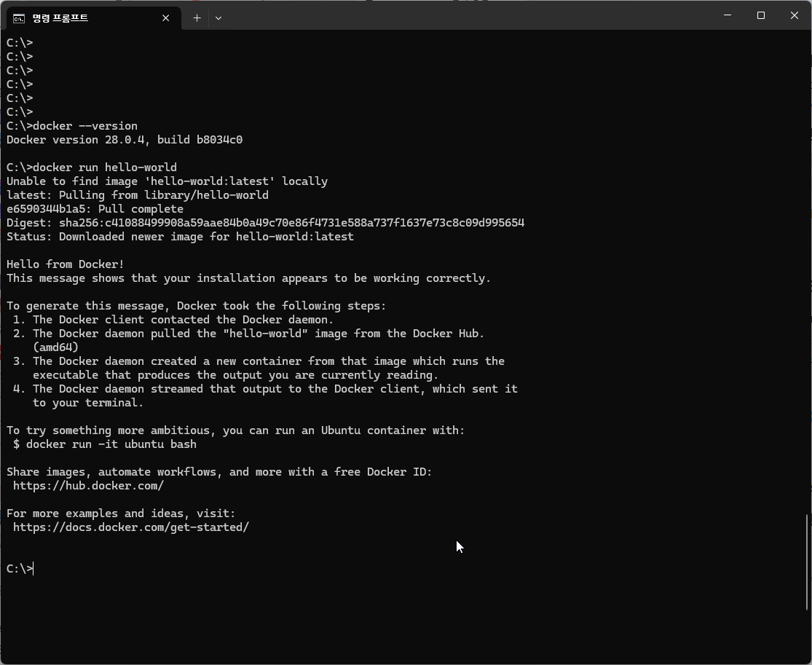Click 'For more examples and ideas, visit:' line
Screen dimensions: 812x665
tap(121, 513)
